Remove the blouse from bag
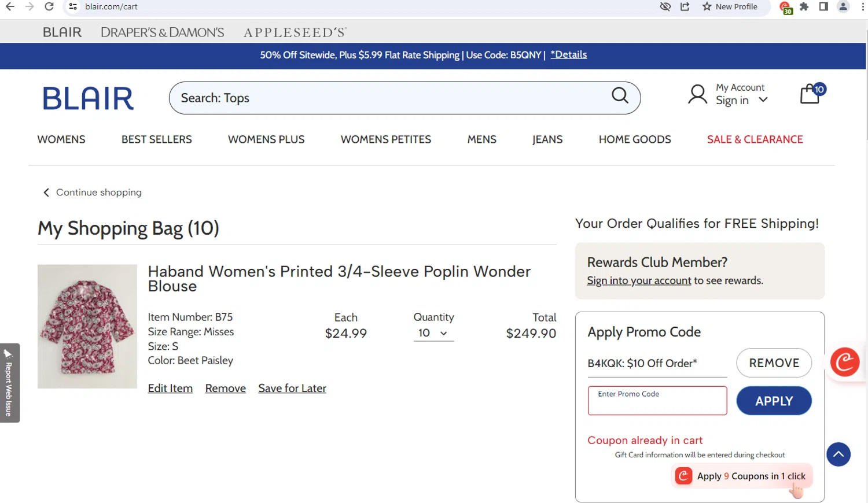868x503 pixels. (x=226, y=389)
